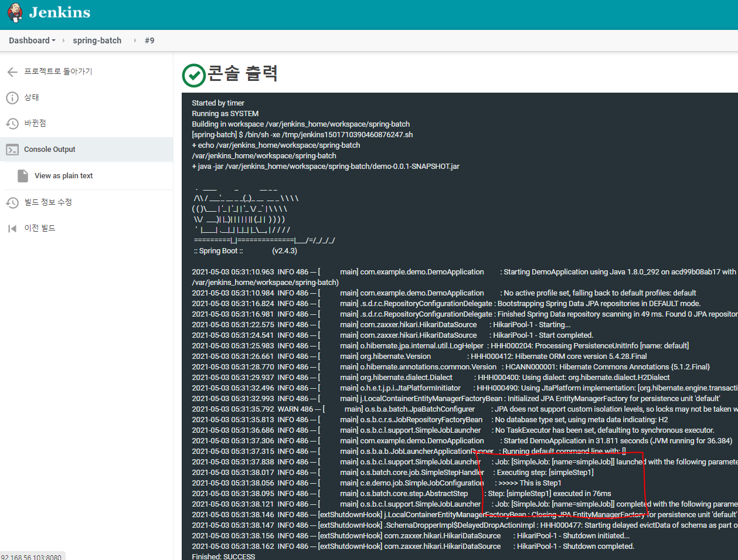Click the Jenkins head logo
This screenshot has width=738, height=560.
coord(14,13)
